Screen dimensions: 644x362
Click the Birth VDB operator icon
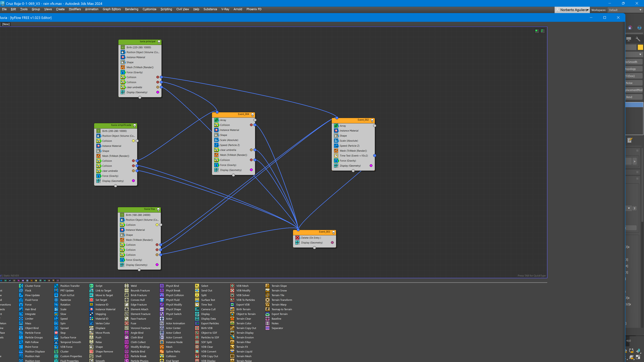(197, 328)
